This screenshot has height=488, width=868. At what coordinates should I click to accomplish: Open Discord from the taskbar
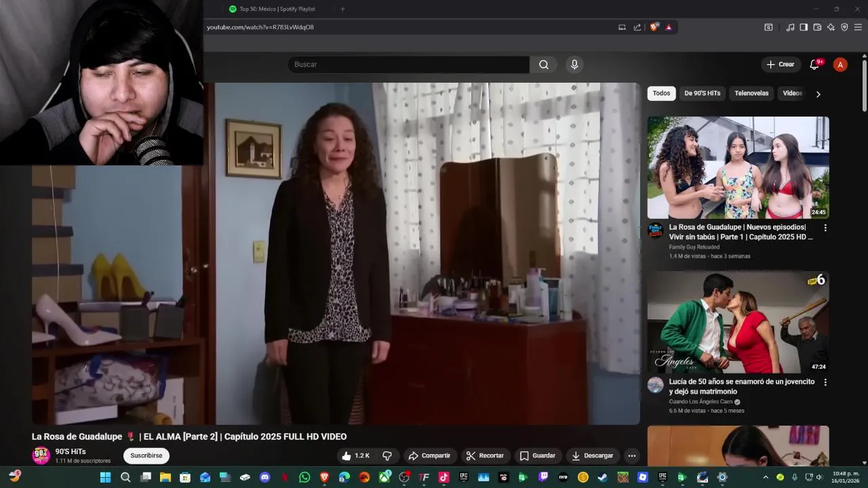tap(264, 477)
